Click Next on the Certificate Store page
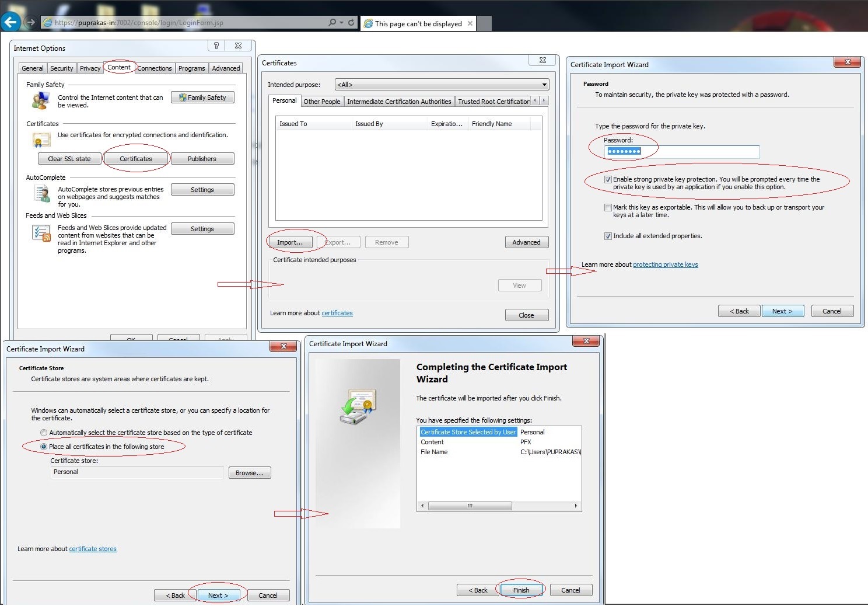 pos(218,595)
